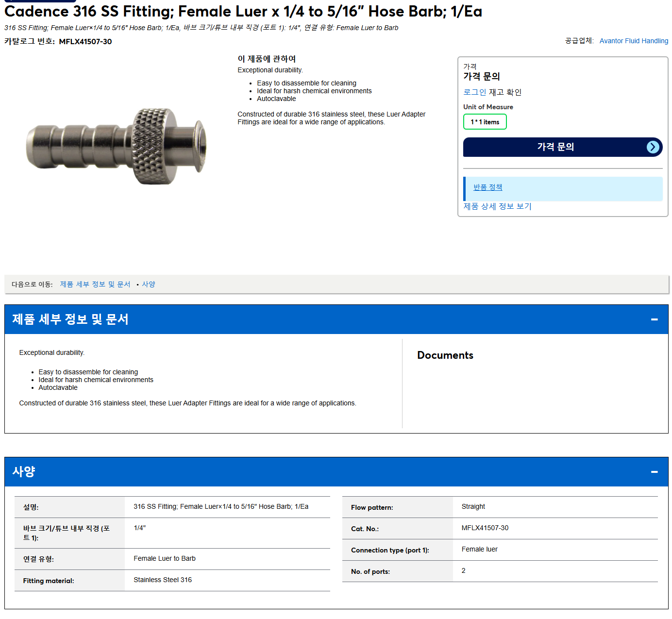Screen dimensions: 672x619
Task: Jump to 사양 anchor link
Action: [x=149, y=284]
